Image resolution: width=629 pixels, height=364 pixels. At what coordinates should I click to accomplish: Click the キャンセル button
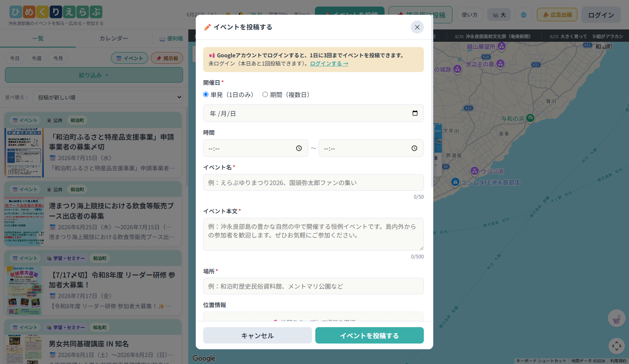pos(258,335)
